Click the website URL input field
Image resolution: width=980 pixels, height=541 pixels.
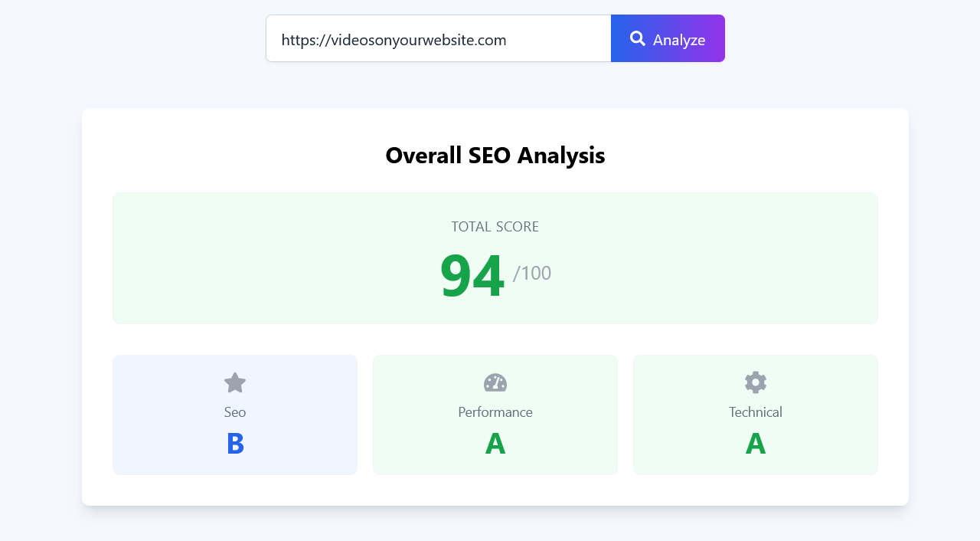(438, 39)
